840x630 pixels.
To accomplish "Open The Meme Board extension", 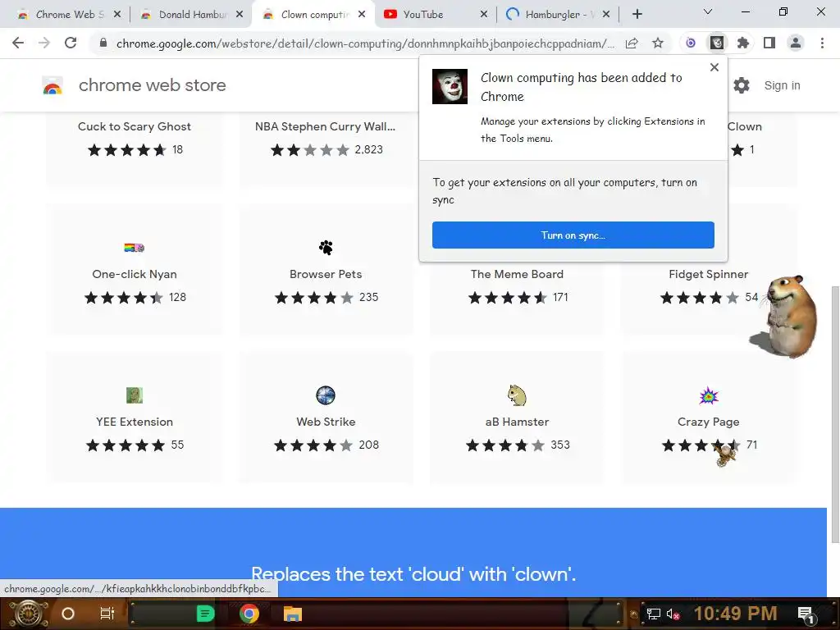I will click(x=517, y=274).
